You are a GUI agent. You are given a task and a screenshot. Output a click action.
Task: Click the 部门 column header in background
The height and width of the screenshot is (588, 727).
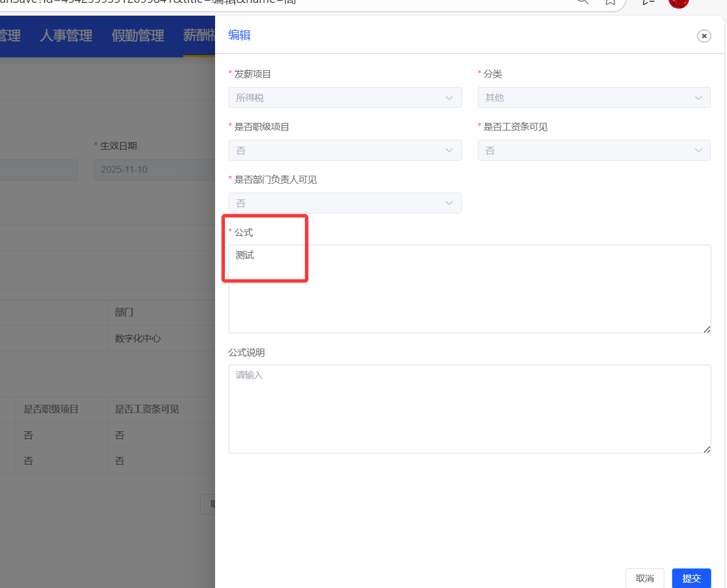(124, 312)
